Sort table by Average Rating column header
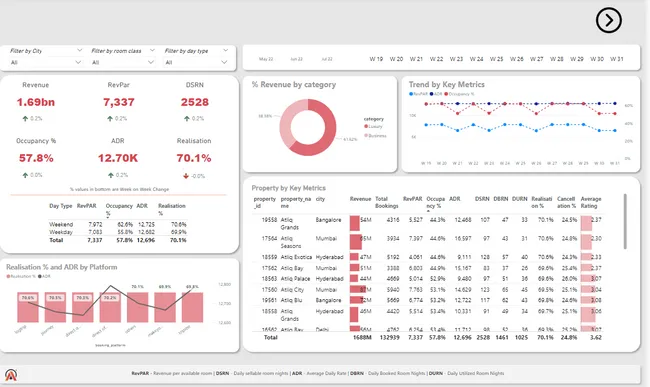 [x=591, y=202]
